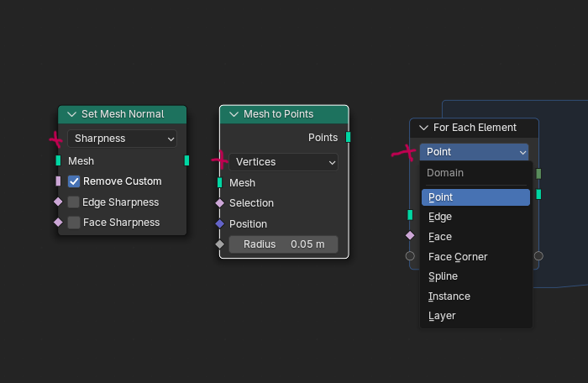Viewport: 588px width, 383px height.
Task: Click empty circle output socket on For Each Element
Action: 538,256
